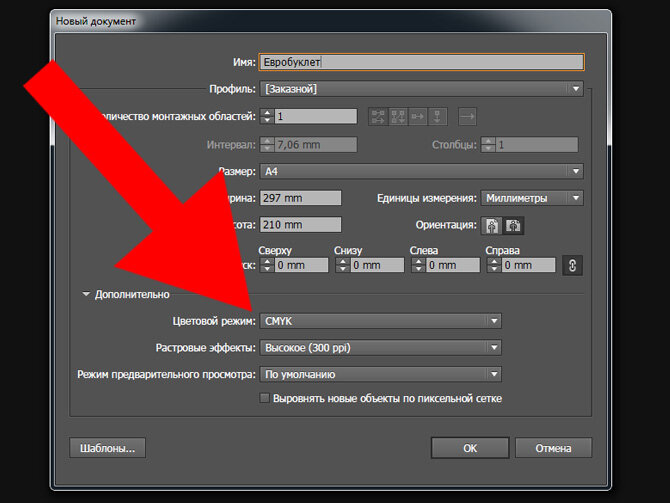670x503 pixels.
Task: Click the Отмена button
Action: click(x=553, y=448)
